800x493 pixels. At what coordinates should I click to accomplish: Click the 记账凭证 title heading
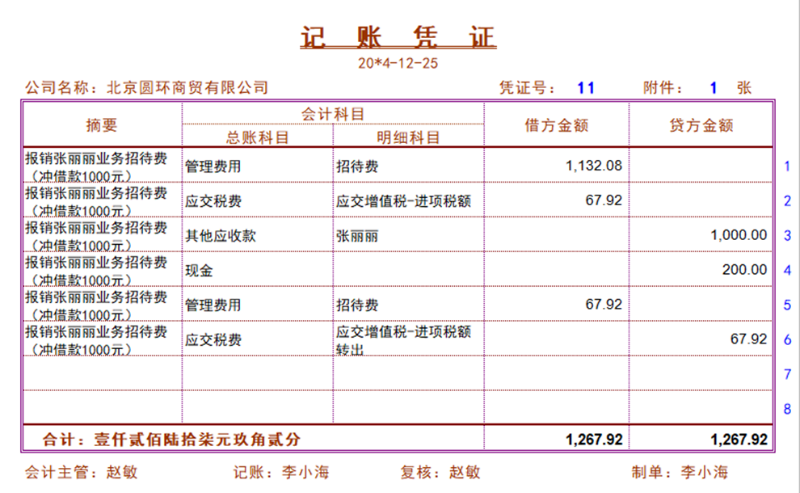click(x=398, y=38)
